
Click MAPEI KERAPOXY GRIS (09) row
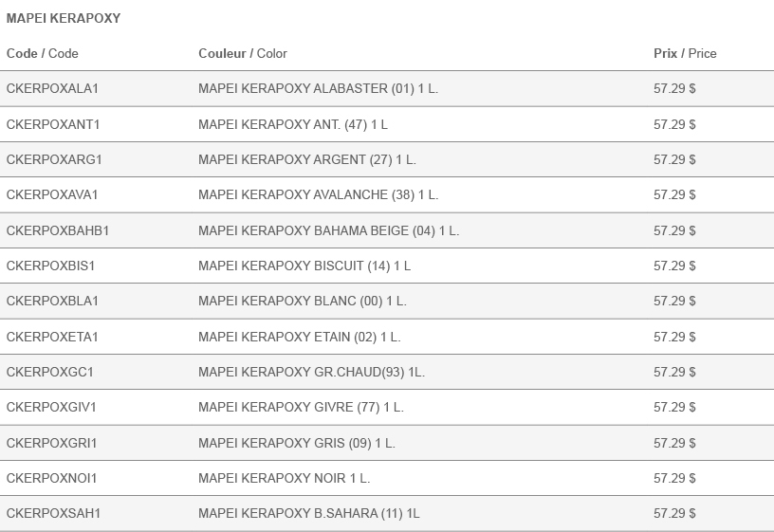387,443
